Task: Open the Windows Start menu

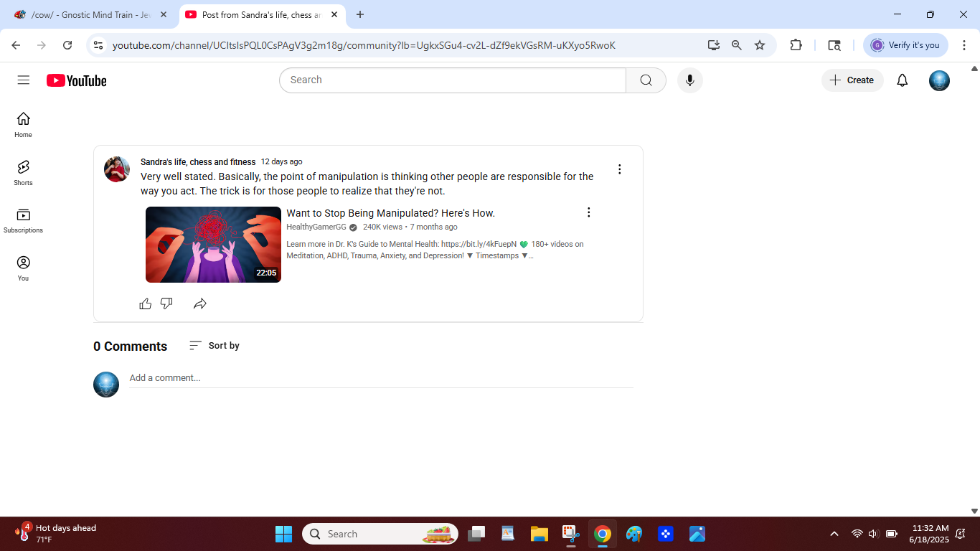Action: [283, 534]
